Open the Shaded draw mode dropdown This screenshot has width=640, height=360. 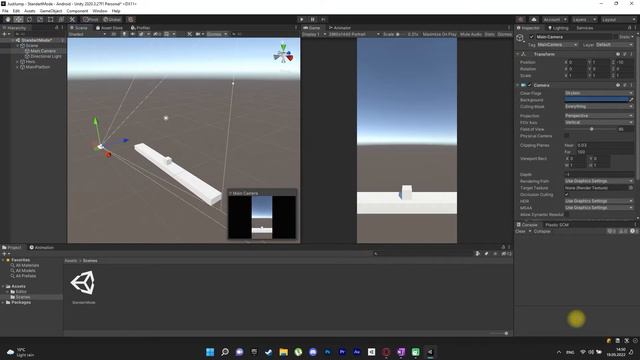pyautogui.click(x=87, y=34)
